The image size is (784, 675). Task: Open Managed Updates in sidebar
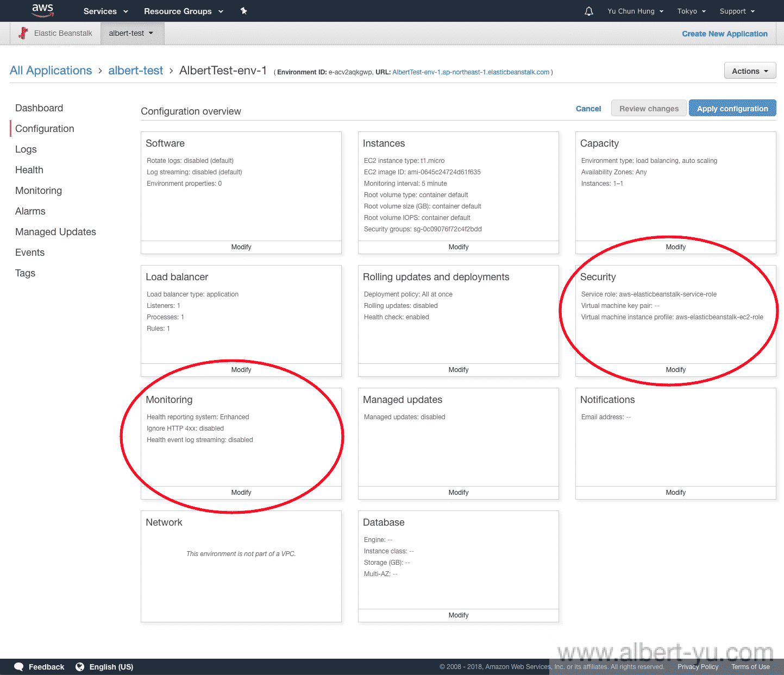pos(55,232)
